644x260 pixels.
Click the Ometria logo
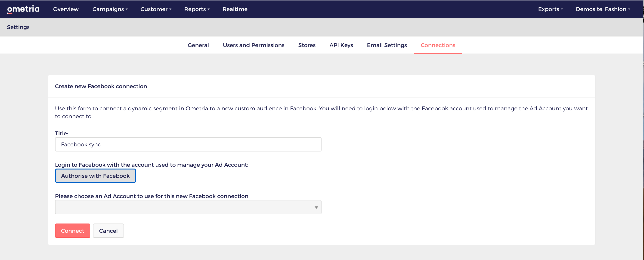click(x=23, y=9)
